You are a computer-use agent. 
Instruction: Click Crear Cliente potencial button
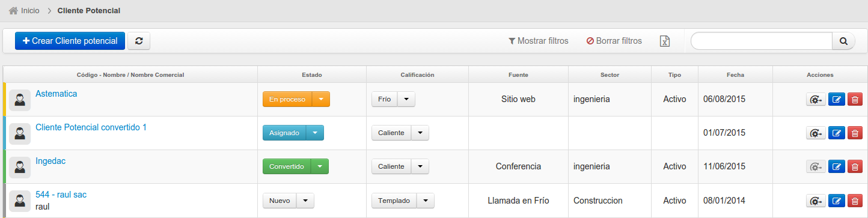tap(70, 41)
